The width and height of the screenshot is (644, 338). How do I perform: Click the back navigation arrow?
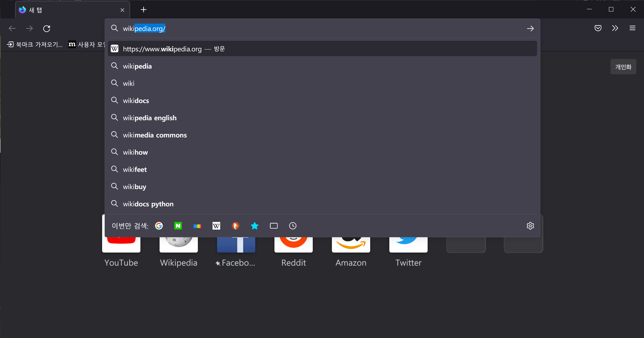pyautogui.click(x=12, y=28)
